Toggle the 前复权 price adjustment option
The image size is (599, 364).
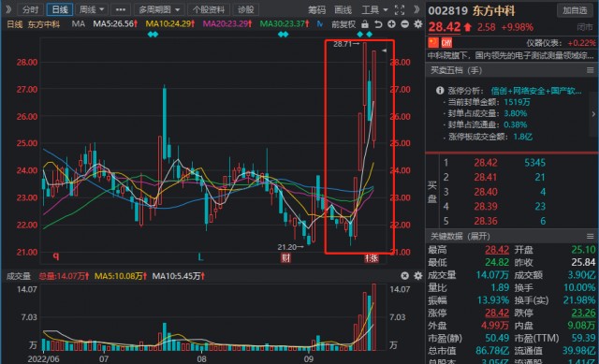coord(343,24)
